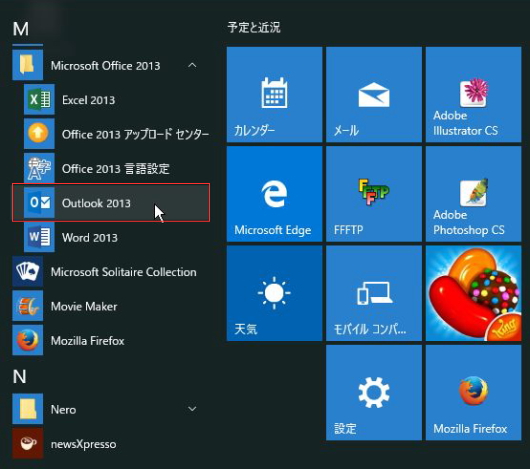Launch the Adobe Illustrator CS tile
Image resolution: width=530 pixels, height=469 pixels.
pyautogui.click(x=473, y=94)
